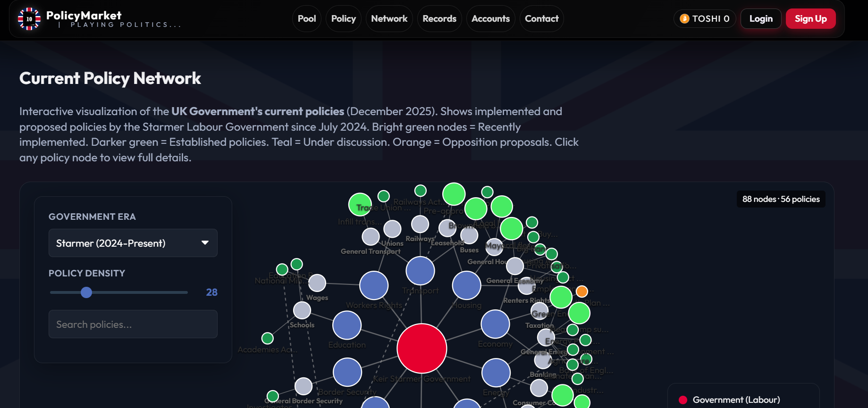
Task: Click the blue Economy category node
Action: 495,324
